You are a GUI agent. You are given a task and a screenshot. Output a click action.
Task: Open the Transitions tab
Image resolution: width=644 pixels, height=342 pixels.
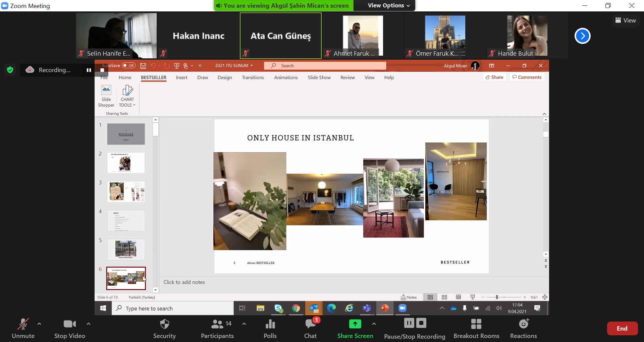click(253, 77)
